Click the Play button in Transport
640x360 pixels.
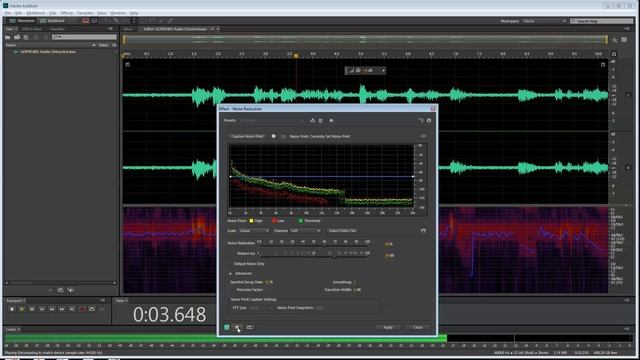pos(22,309)
